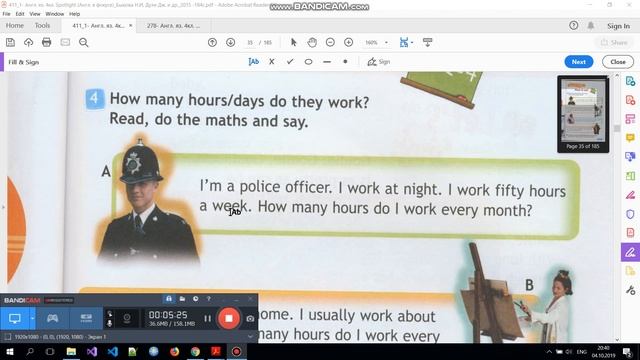This screenshot has width=640, height=360.
Task: Click the blue Next button
Action: [579, 62]
